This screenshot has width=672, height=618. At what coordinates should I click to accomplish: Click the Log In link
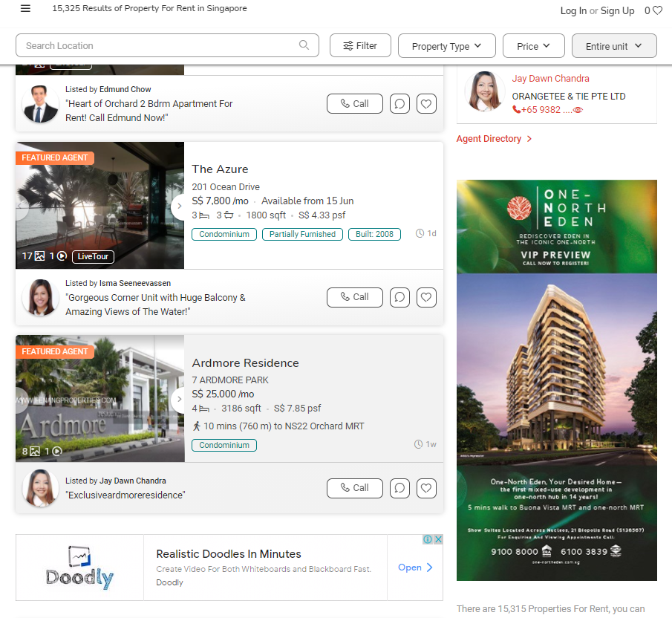pyautogui.click(x=573, y=10)
